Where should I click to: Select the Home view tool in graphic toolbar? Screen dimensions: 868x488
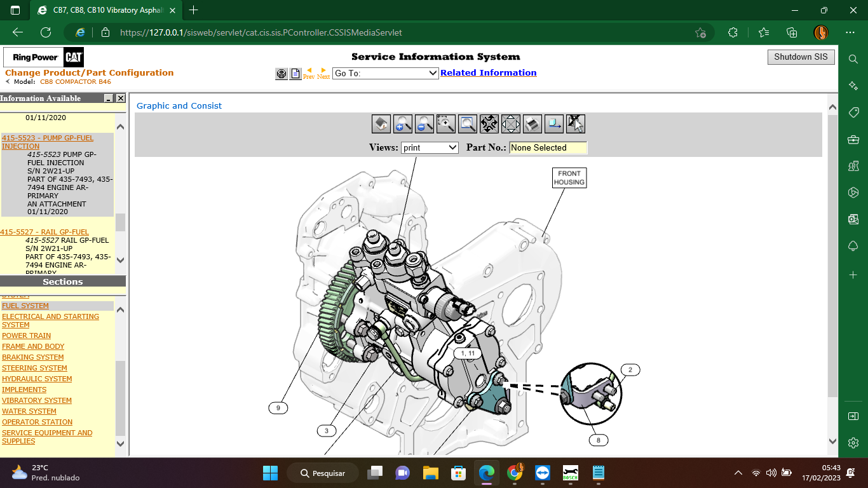click(381, 124)
